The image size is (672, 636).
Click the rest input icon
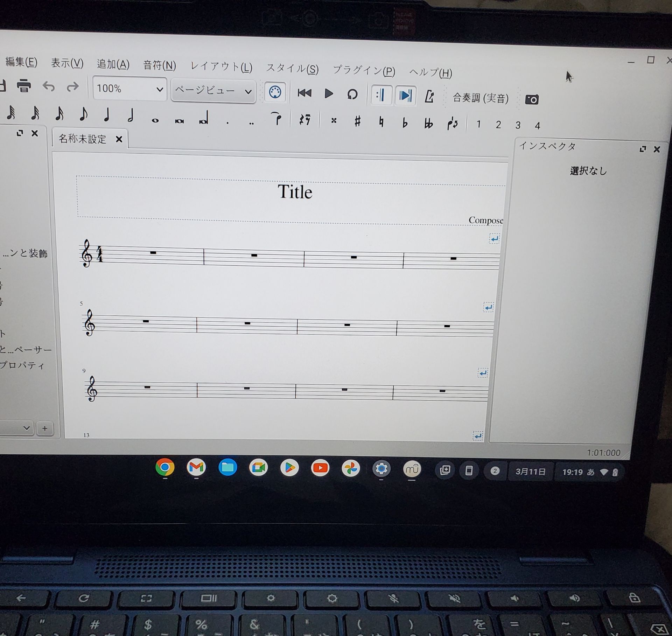pos(304,120)
